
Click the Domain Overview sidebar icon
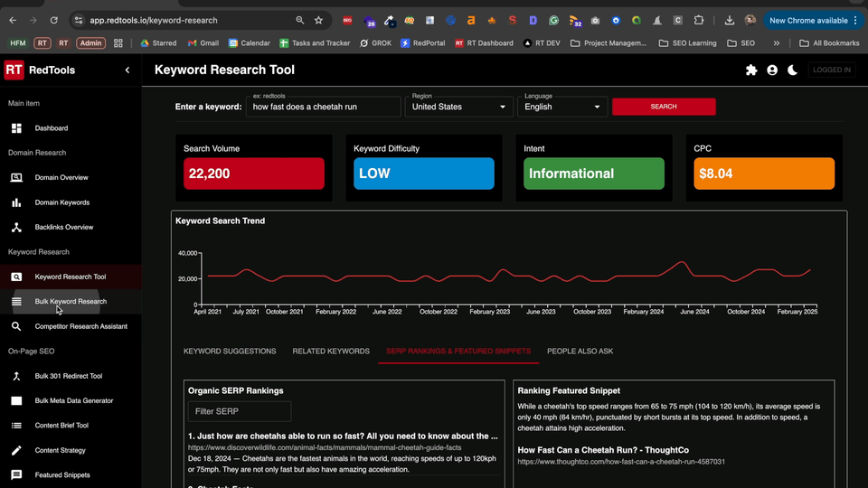16,178
